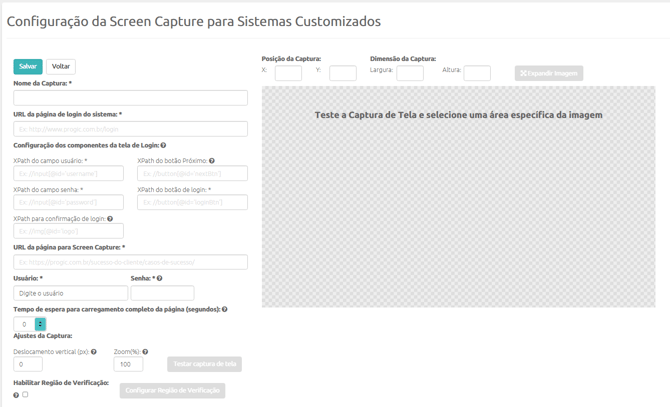Show help for XPath do botão Próximo

[212, 161]
